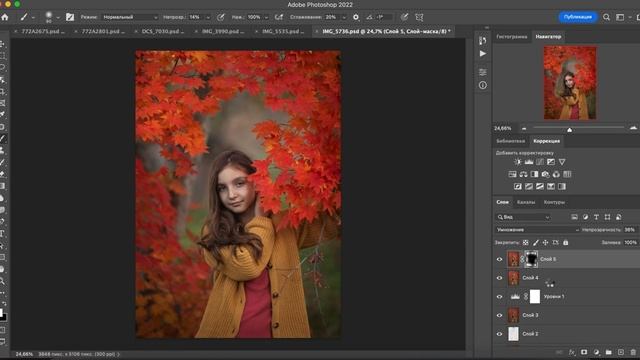Add a Black & White adjustment layer
The width and height of the screenshot is (640, 360).
534,174
